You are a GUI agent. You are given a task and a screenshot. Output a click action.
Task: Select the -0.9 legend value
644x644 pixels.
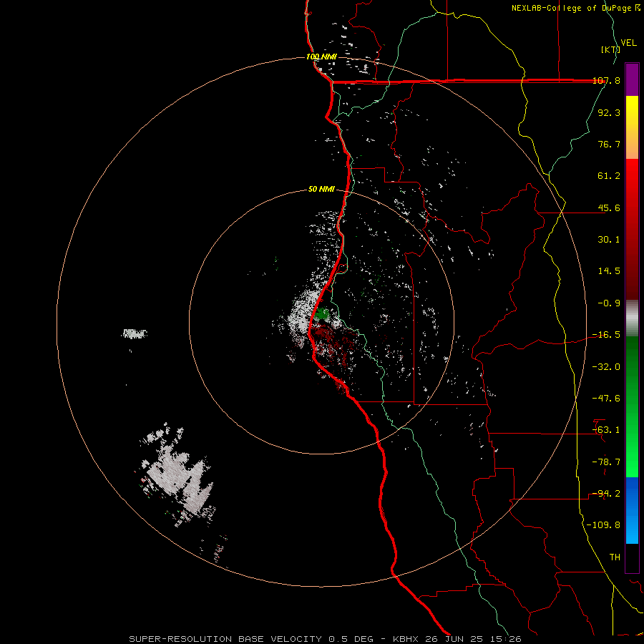tap(609, 303)
